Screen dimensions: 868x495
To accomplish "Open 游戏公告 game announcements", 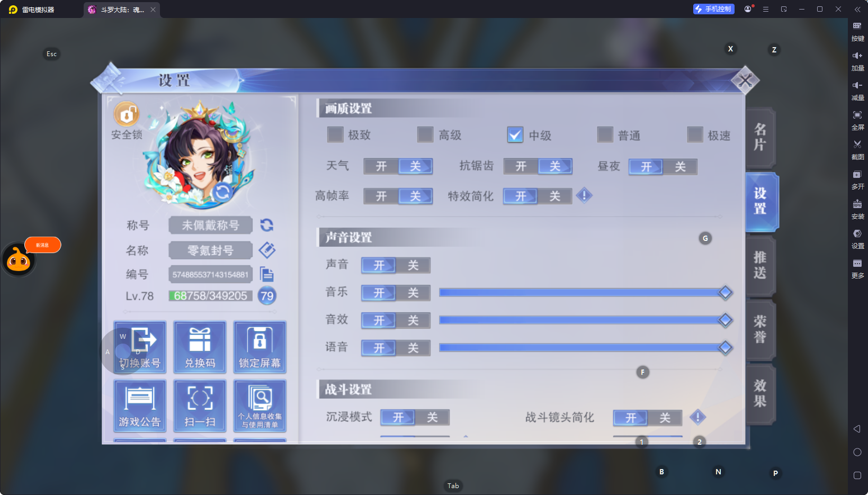I will [x=140, y=406].
